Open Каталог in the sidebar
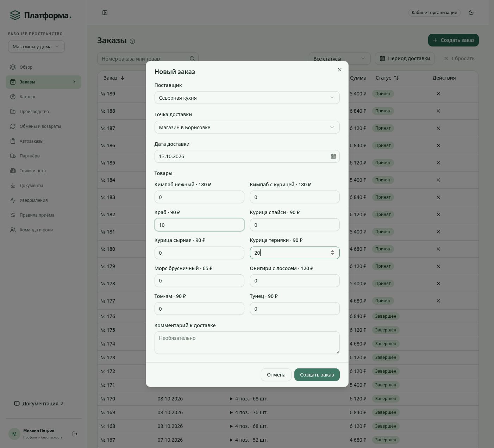 pyautogui.click(x=43, y=97)
